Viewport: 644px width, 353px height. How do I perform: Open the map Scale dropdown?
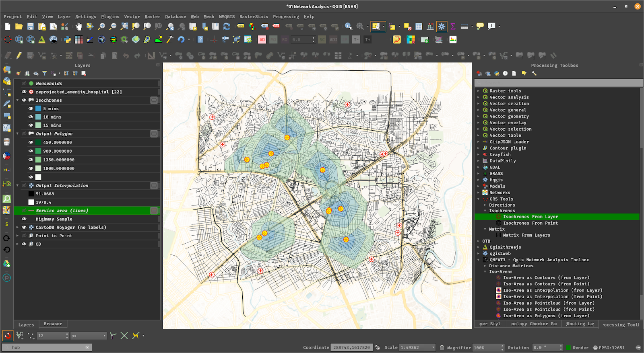point(433,348)
